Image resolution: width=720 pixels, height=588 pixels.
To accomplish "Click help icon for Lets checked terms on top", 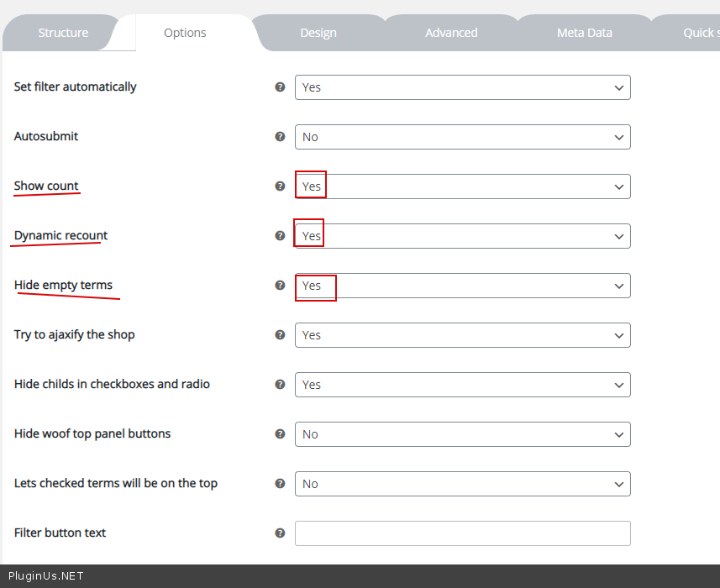I will (x=280, y=483).
